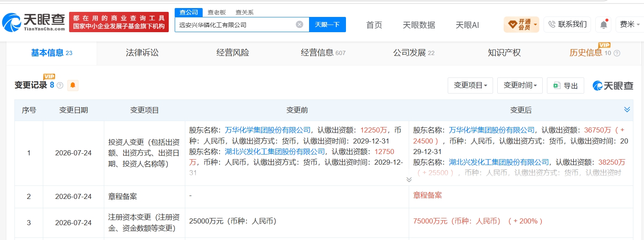Open 万华化学集团股份有限公司 link in 变更后 column

pyautogui.click(x=492, y=130)
